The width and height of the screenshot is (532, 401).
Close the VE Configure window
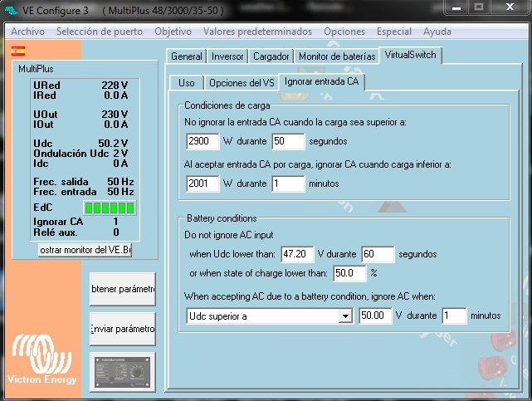pyautogui.click(x=510, y=7)
